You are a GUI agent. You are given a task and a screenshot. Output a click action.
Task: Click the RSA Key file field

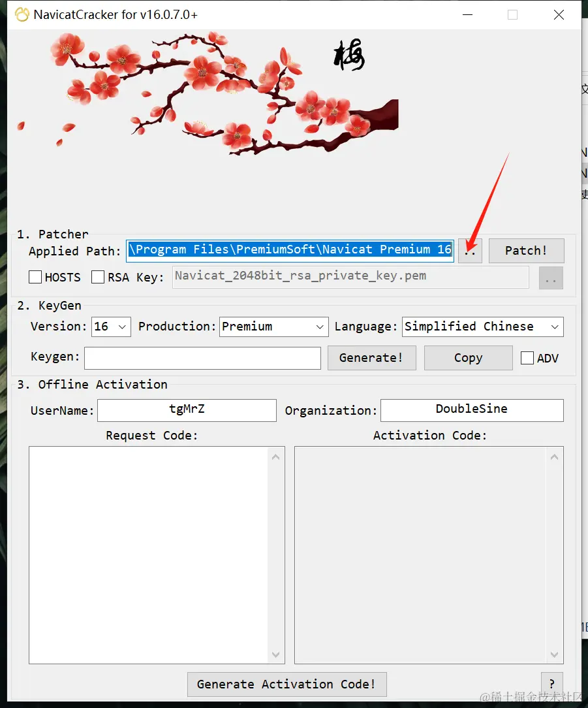tap(350, 277)
